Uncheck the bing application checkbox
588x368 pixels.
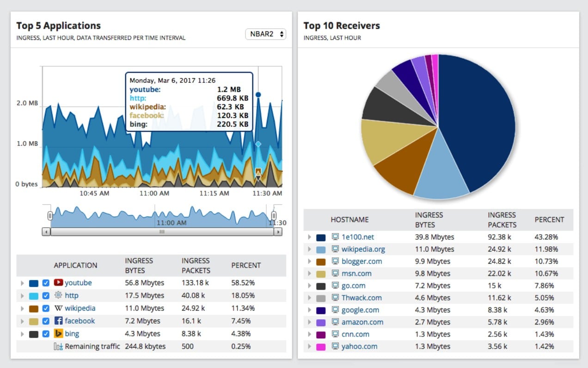click(x=46, y=333)
